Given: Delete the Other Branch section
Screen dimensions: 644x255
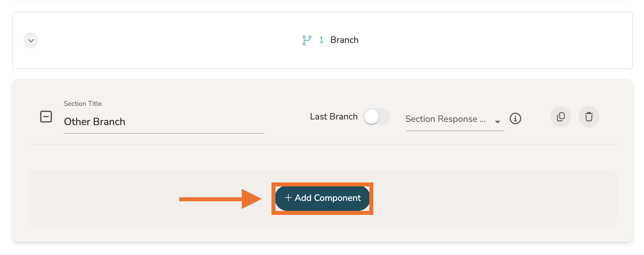Looking at the screenshot, I should 589,117.
